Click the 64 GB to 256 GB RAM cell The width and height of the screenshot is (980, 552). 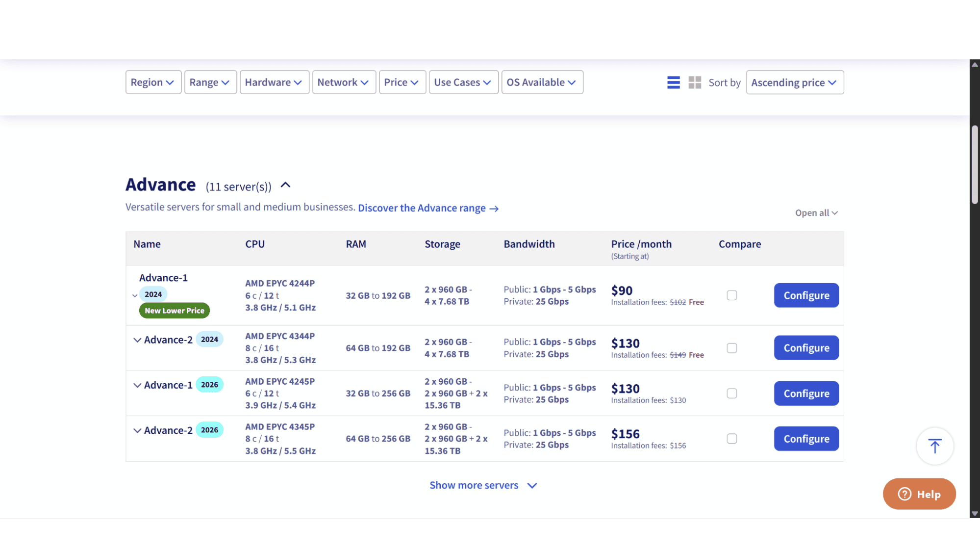tap(378, 439)
